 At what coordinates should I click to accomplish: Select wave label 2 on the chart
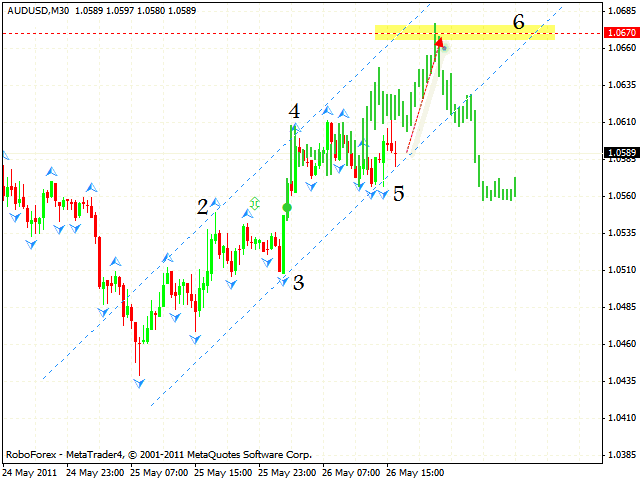[202, 207]
